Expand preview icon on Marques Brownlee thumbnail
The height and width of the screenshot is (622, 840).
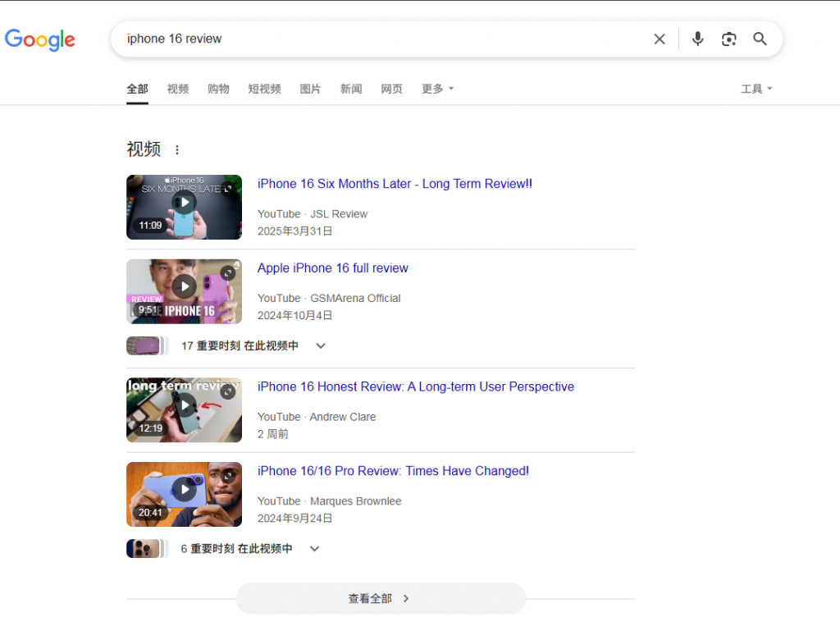[x=228, y=476]
